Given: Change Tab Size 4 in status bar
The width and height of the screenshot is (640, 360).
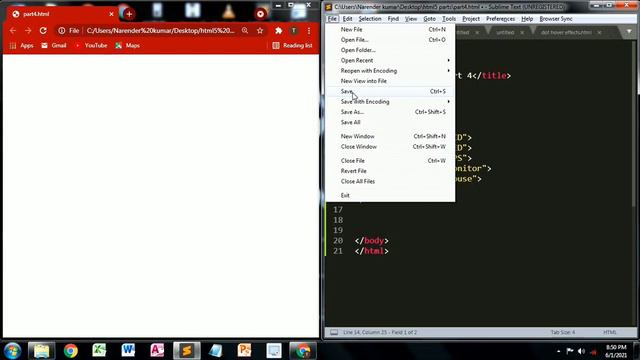Looking at the screenshot, I should point(562,332).
